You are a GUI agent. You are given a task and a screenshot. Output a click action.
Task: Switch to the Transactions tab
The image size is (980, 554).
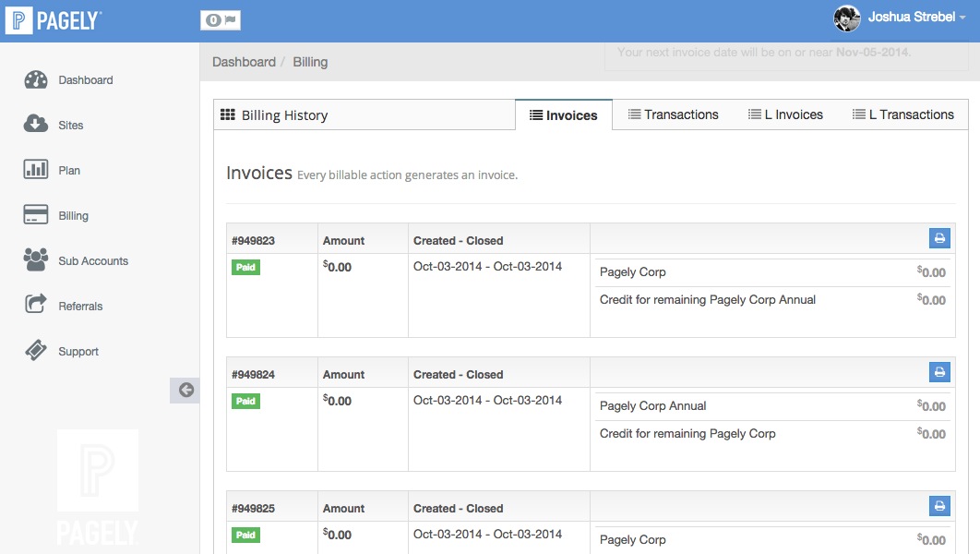pyautogui.click(x=673, y=114)
